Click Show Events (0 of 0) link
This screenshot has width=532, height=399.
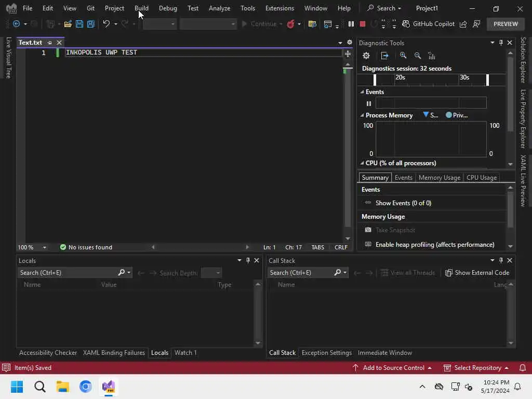pos(403,203)
